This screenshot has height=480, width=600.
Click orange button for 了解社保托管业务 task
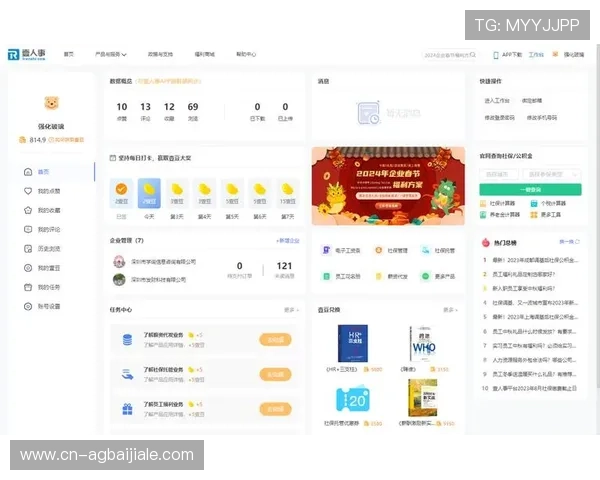coord(275,374)
